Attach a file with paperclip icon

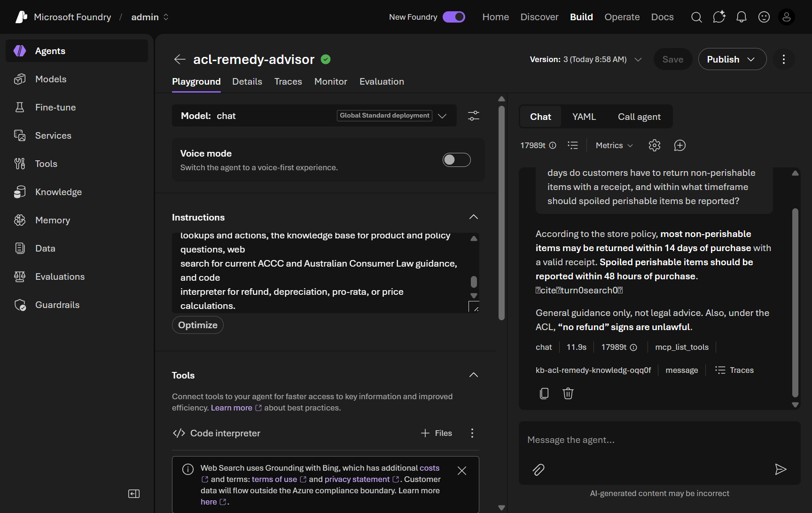tap(539, 469)
